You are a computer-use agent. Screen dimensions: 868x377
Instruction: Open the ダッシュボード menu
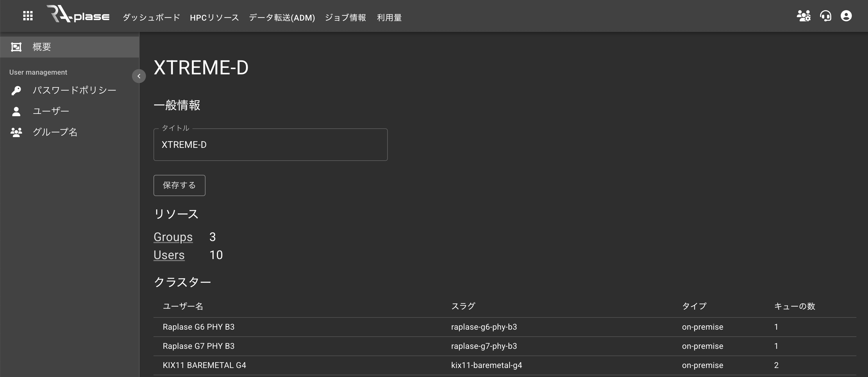pyautogui.click(x=151, y=17)
